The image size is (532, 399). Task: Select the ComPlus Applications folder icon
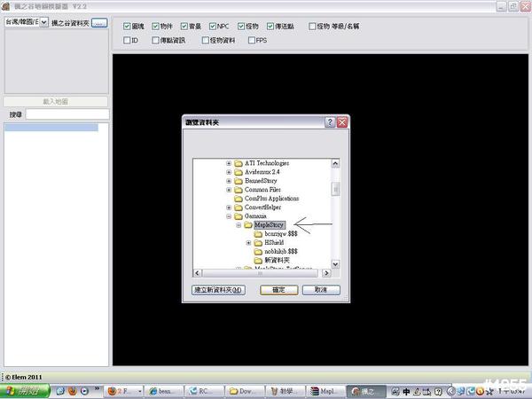[239, 199]
